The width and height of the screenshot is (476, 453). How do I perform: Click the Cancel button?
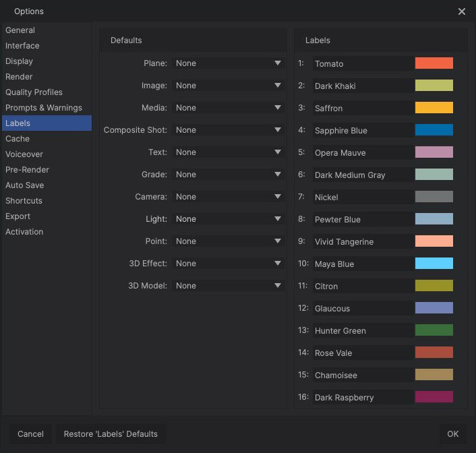[30, 434]
